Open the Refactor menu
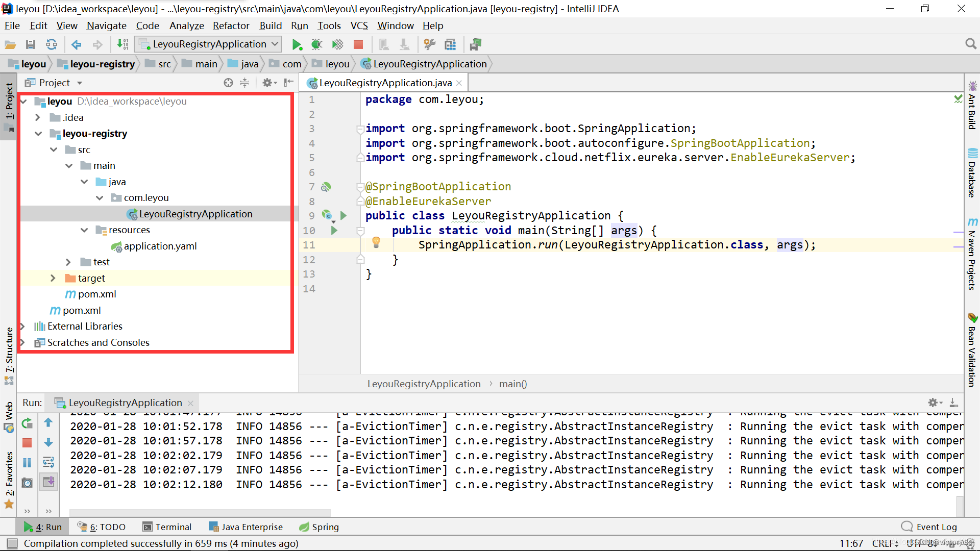The height and width of the screenshot is (551, 980). pyautogui.click(x=231, y=26)
